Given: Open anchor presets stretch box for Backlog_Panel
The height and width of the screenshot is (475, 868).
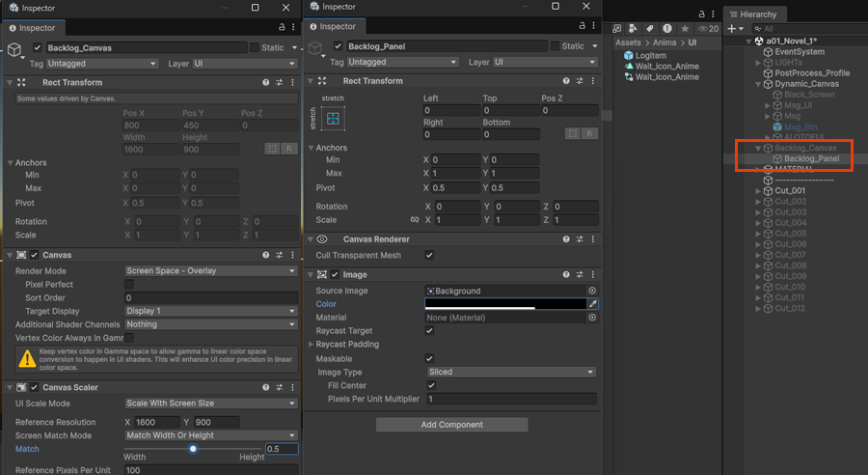Looking at the screenshot, I should pos(332,118).
